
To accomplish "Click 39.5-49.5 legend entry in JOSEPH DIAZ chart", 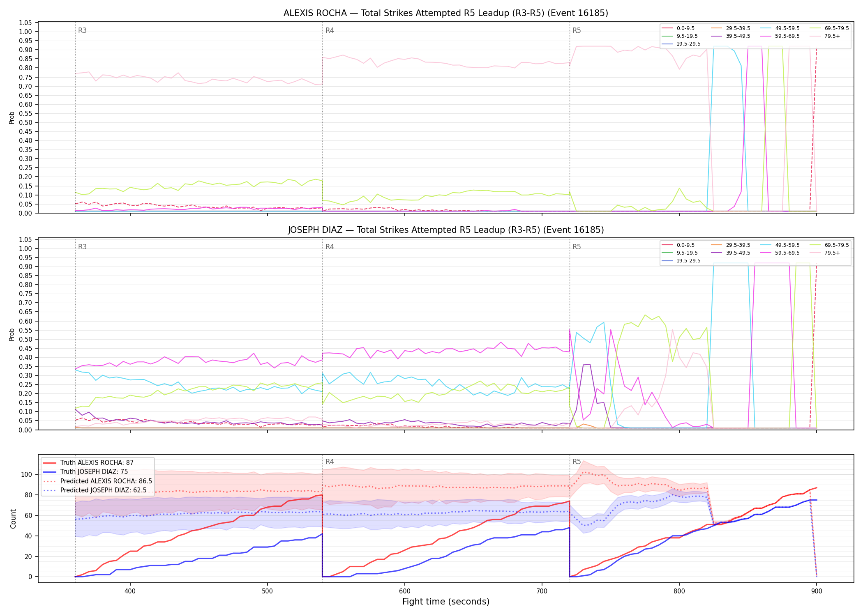I will 731,253.
